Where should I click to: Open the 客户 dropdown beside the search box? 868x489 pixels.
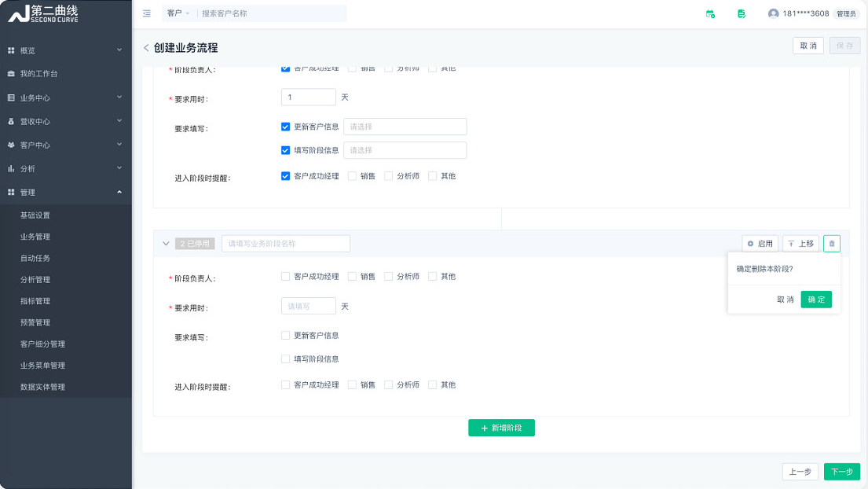click(x=177, y=13)
